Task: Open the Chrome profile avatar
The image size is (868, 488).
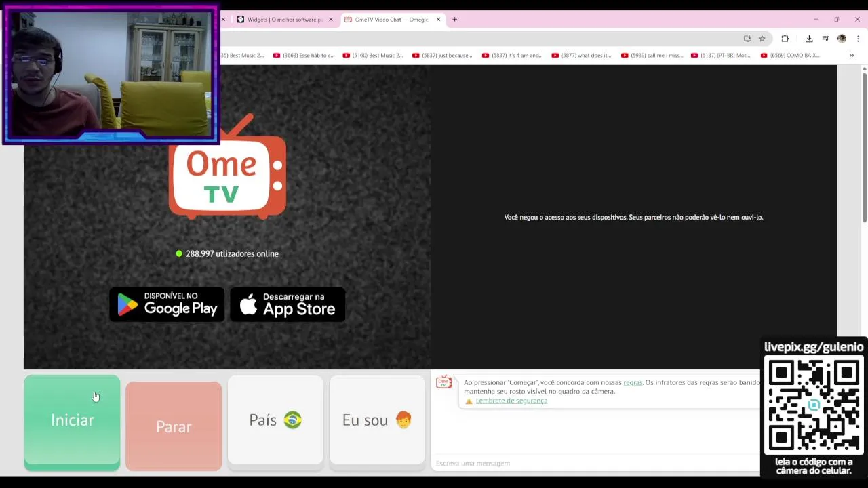Action: 842,39
